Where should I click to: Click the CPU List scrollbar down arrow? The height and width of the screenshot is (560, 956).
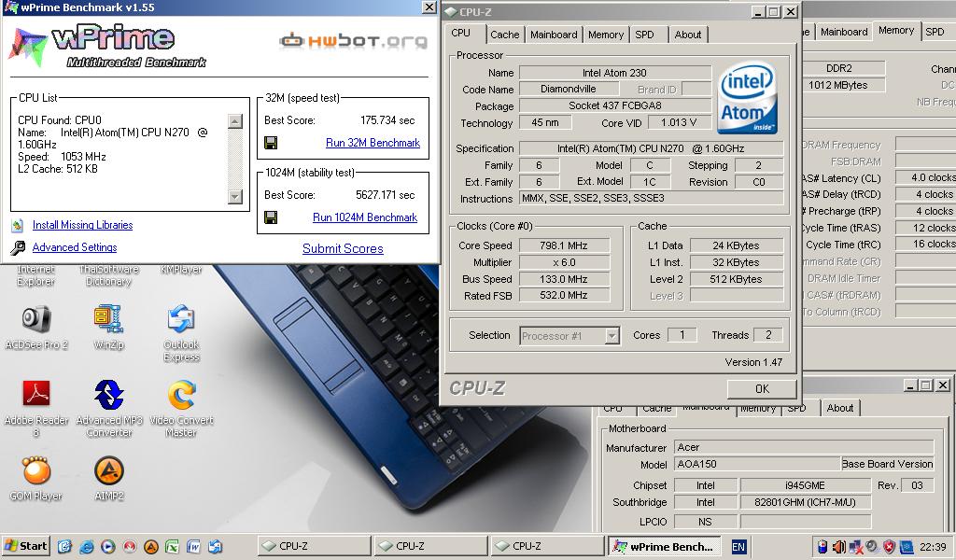tap(235, 196)
